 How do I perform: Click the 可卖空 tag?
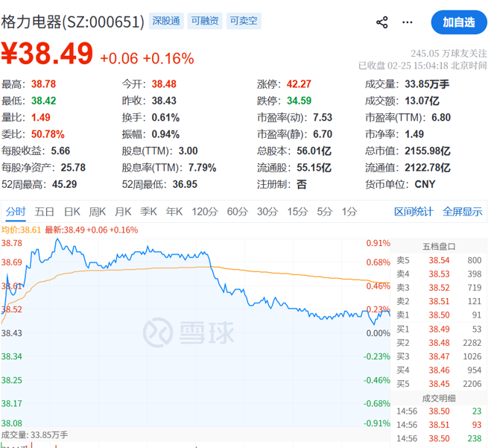(x=243, y=21)
